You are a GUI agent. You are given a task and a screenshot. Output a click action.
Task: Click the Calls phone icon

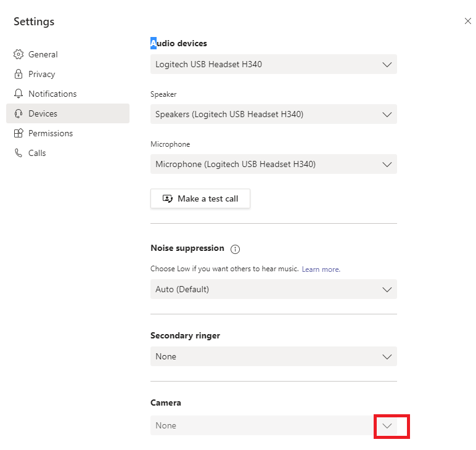click(18, 153)
